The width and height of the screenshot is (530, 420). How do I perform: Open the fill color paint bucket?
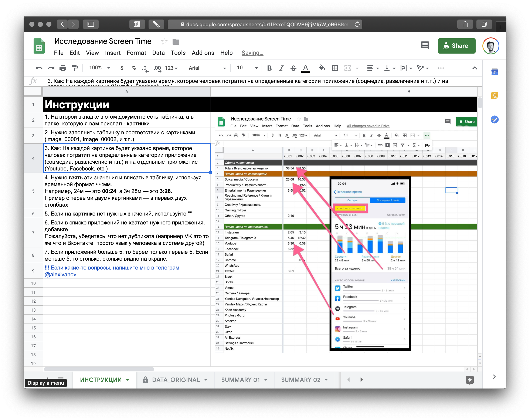coord(322,68)
